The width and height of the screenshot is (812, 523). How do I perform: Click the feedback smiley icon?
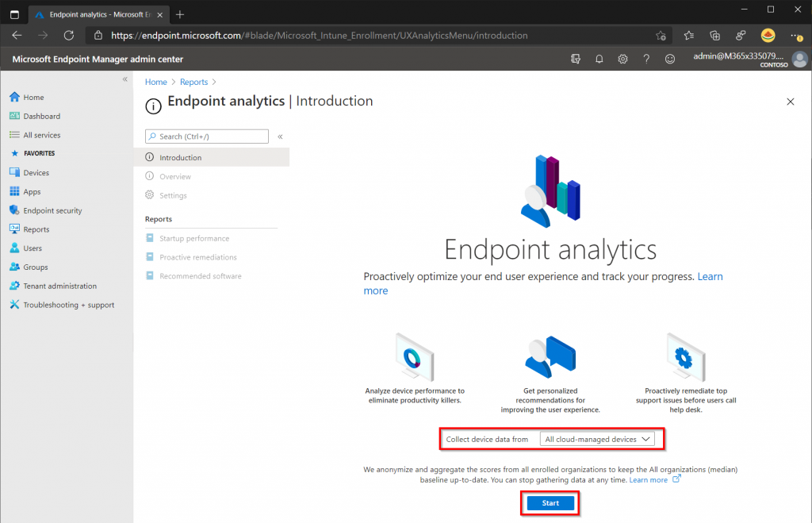670,59
